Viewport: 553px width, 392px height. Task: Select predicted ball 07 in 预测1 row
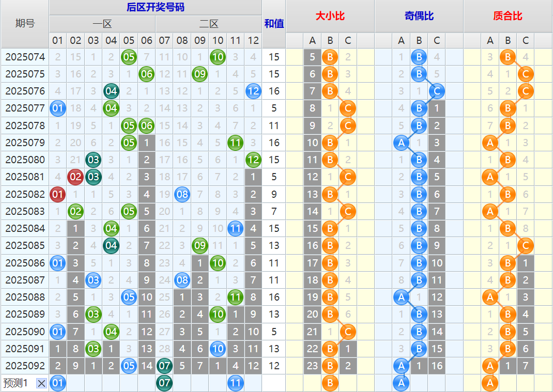[x=164, y=383]
